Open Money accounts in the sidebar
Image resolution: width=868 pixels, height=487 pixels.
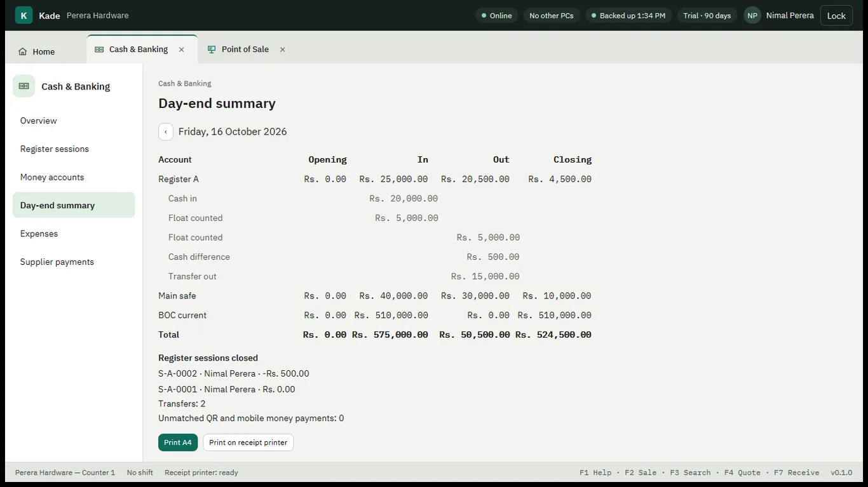point(74,177)
